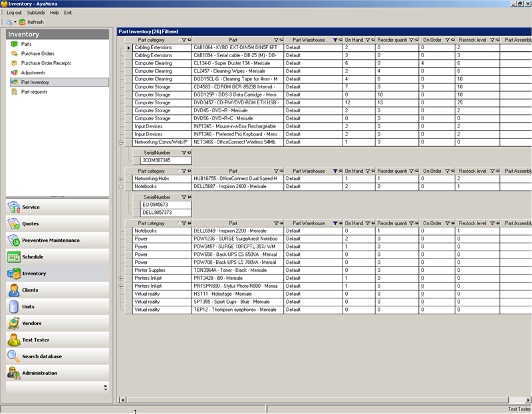This screenshot has height=414, width=532.
Task: Click the DVD3457 CD-RW/DVD-ROM part cell
Action: (237, 103)
